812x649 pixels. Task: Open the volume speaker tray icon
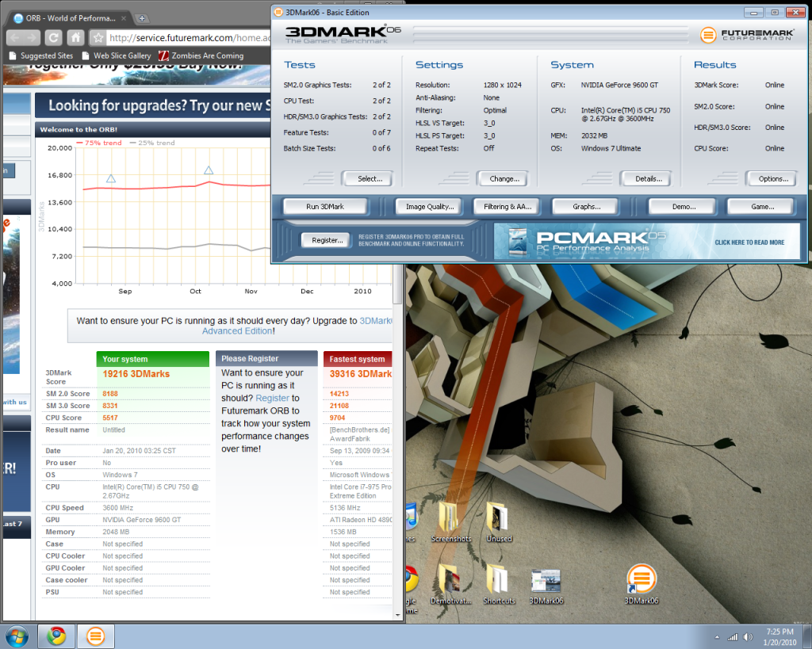(748, 636)
